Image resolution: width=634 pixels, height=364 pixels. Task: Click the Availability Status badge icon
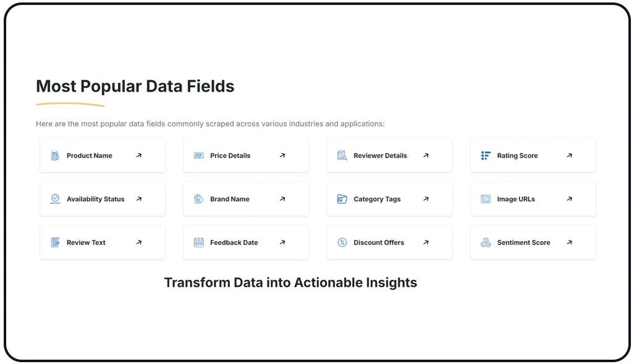point(55,199)
